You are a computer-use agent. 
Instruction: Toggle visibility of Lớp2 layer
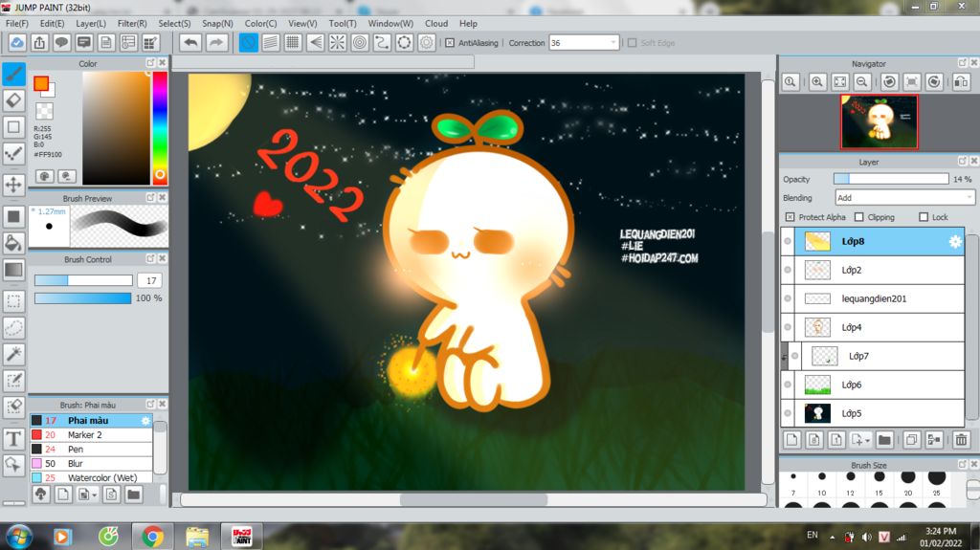[788, 270]
